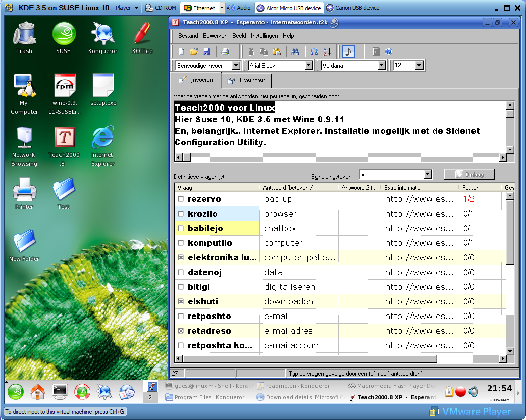Expand the Eenvoudige invoer dropdown
The height and width of the screenshot is (420, 526).
236,66
